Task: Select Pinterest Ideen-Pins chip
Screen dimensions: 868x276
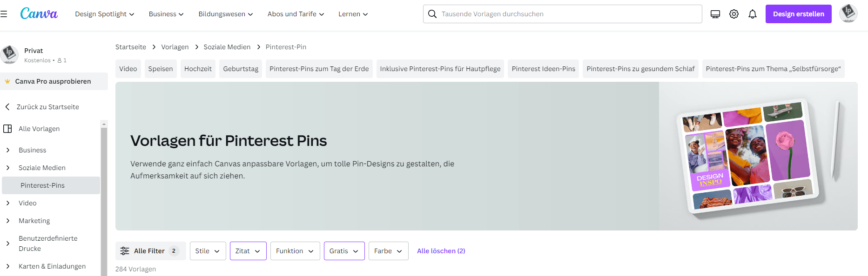Action: click(x=544, y=69)
